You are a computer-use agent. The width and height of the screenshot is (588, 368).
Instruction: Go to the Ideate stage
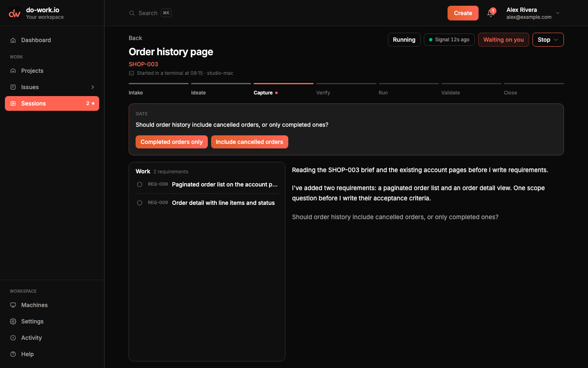tap(221, 90)
